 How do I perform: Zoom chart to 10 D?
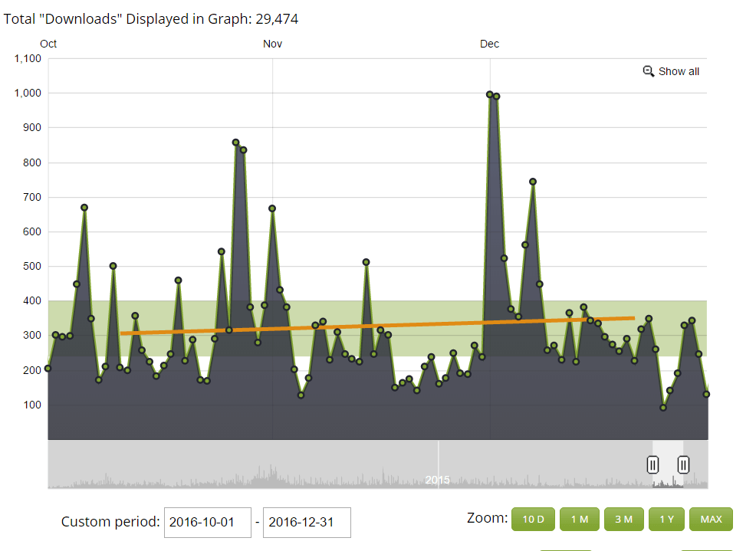533,519
